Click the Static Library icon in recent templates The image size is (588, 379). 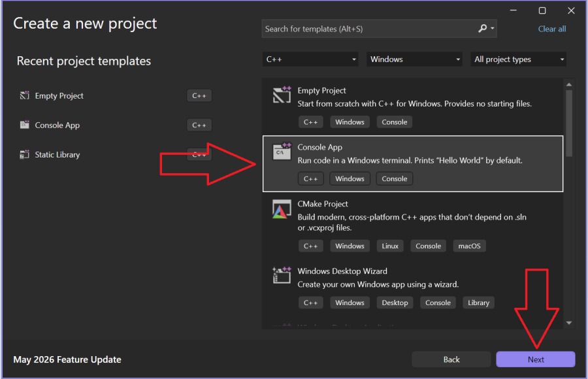(x=25, y=154)
